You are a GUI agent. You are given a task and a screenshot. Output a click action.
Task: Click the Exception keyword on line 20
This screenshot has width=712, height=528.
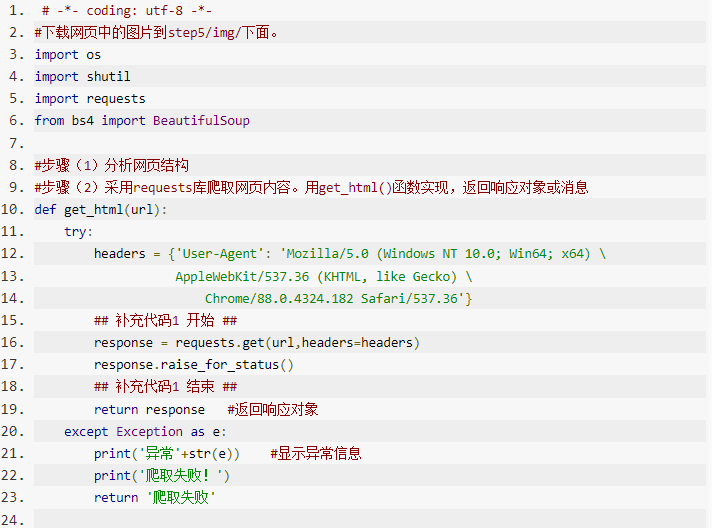pyautogui.click(x=149, y=431)
